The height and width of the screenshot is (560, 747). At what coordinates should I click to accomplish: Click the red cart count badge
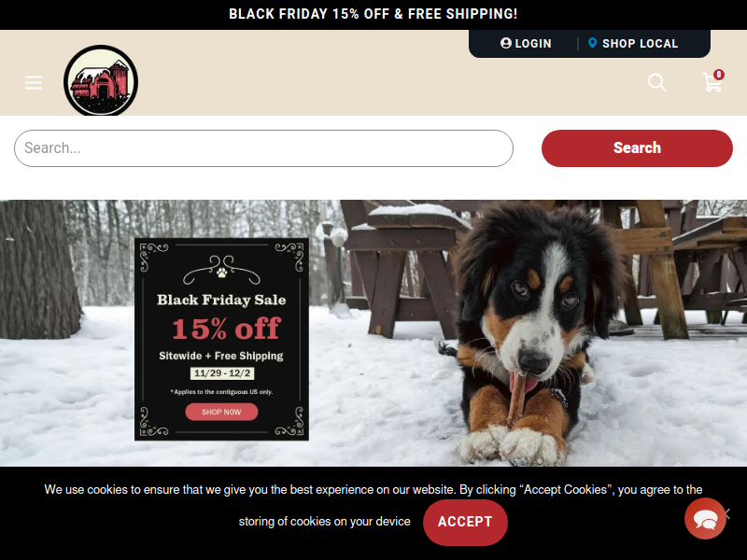pyautogui.click(x=719, y=75)
